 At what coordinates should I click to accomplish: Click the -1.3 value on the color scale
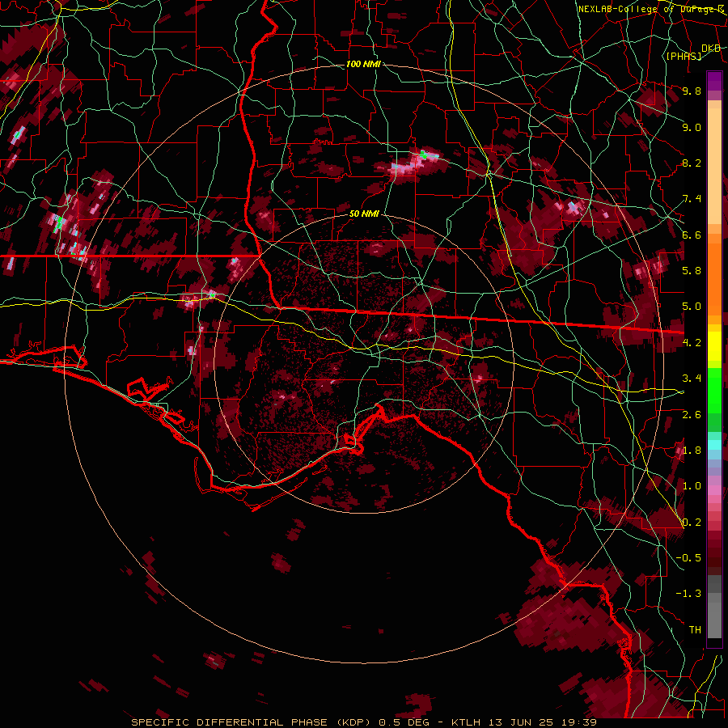pos(688,594)
